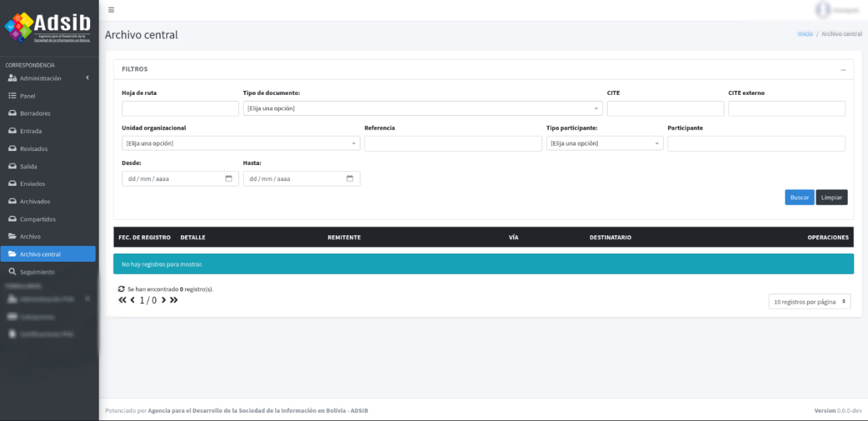Go to the first page with double-left arrows

(x=122, y=300)
